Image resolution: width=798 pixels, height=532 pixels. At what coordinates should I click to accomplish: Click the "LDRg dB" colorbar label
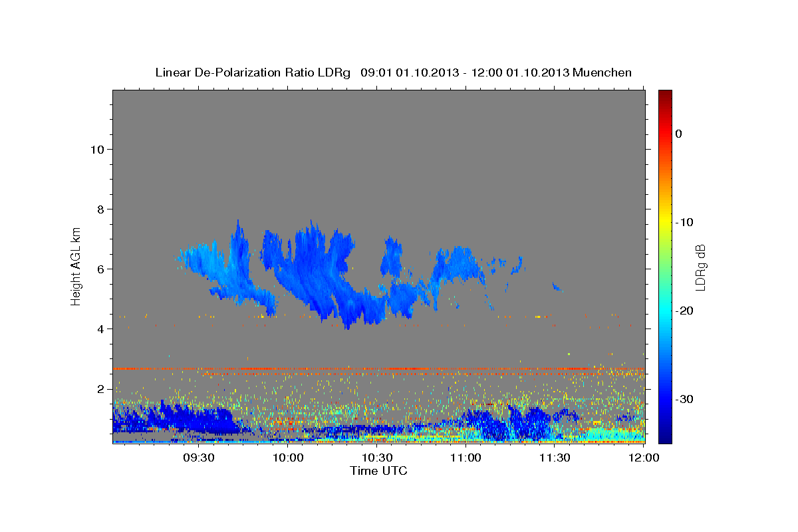click(700, 267)
